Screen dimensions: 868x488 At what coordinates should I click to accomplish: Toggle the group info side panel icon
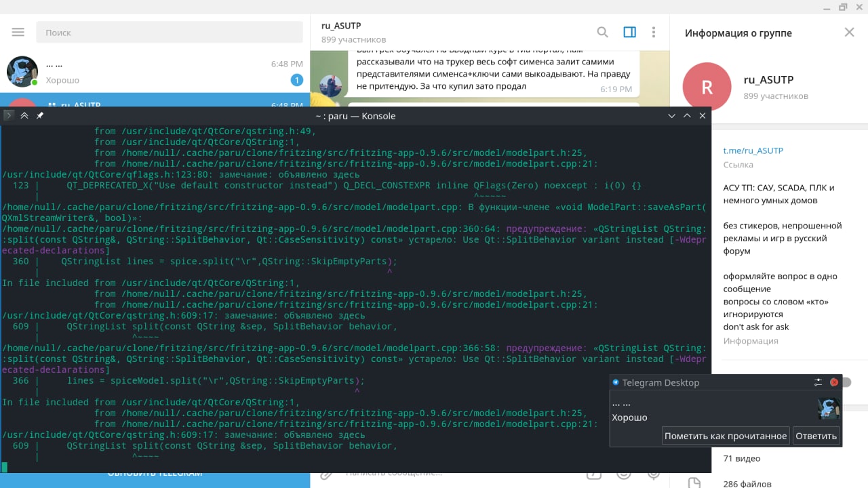[629, 32]
